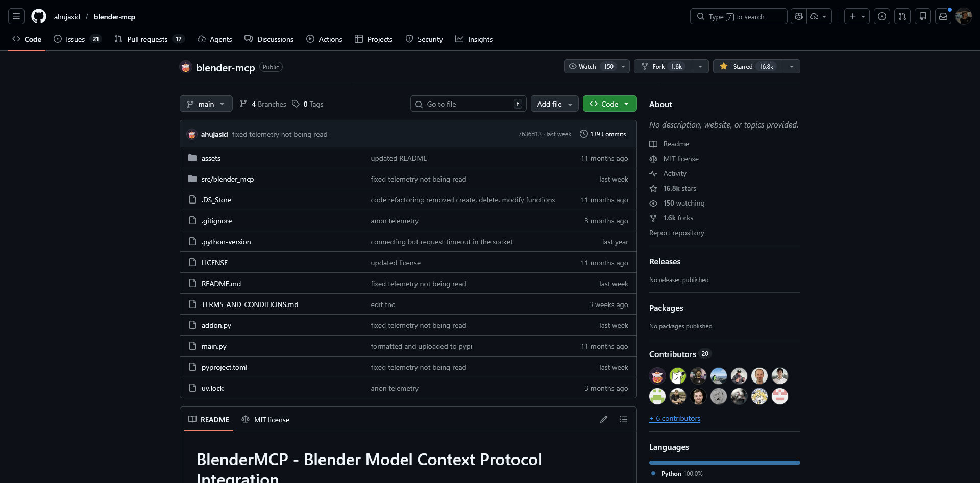Open the 4 Branches link
The height and width of the screenshot is (483, 980).
point(263,104)
